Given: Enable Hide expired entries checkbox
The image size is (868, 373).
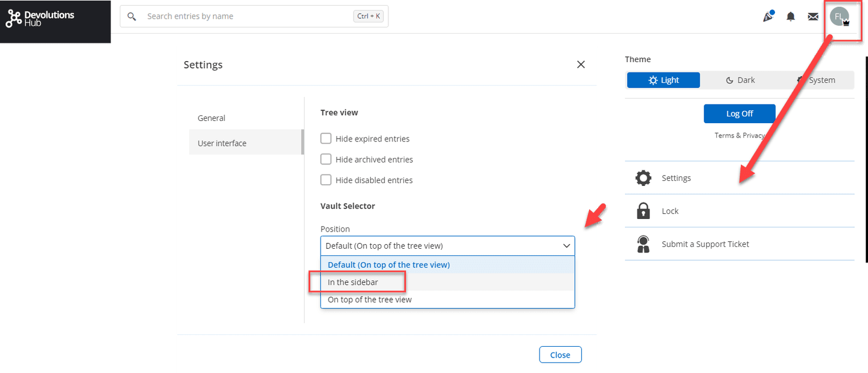Looking at the screenshot, I should tap(326, 139).
